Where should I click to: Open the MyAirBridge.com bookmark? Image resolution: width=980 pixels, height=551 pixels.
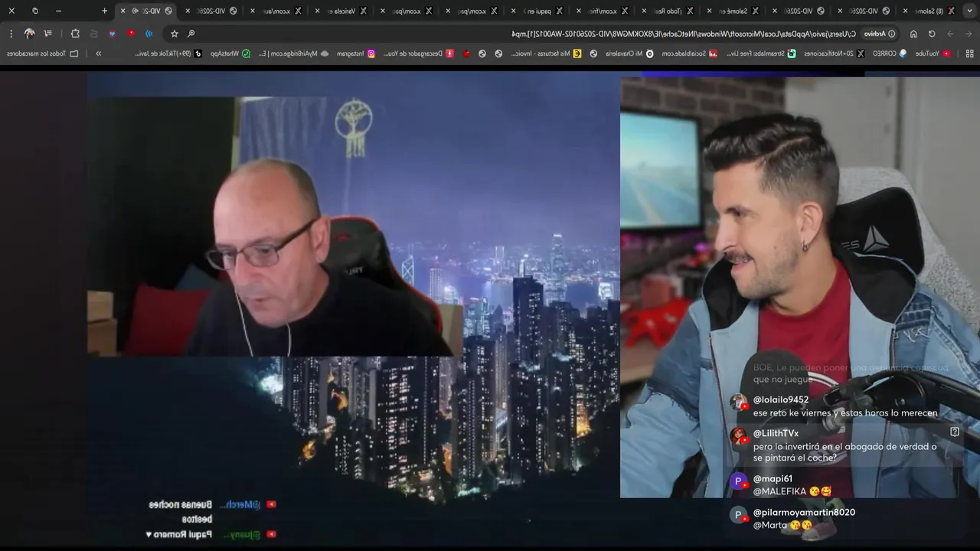click(x=292, y=54)
